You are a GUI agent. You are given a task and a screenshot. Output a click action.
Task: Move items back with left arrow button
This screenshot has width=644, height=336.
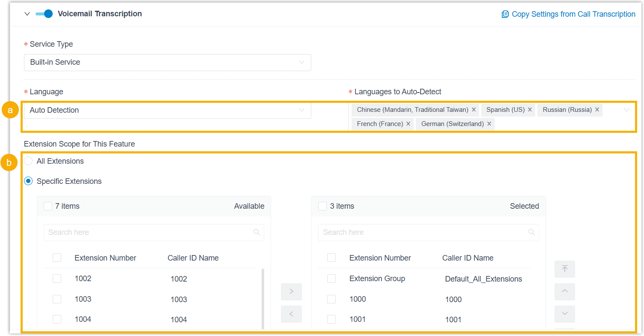[x=291, y=314]
